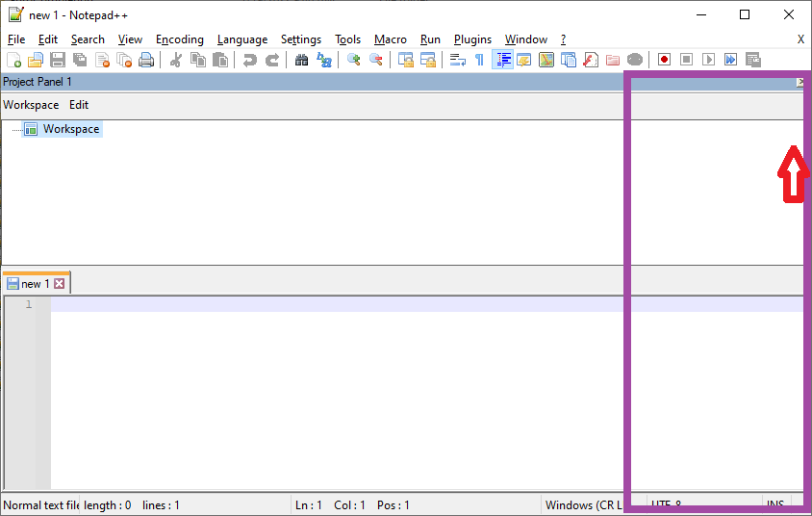
Task: Toggle the highlighted indent guide icon
Action: point(502,60)
